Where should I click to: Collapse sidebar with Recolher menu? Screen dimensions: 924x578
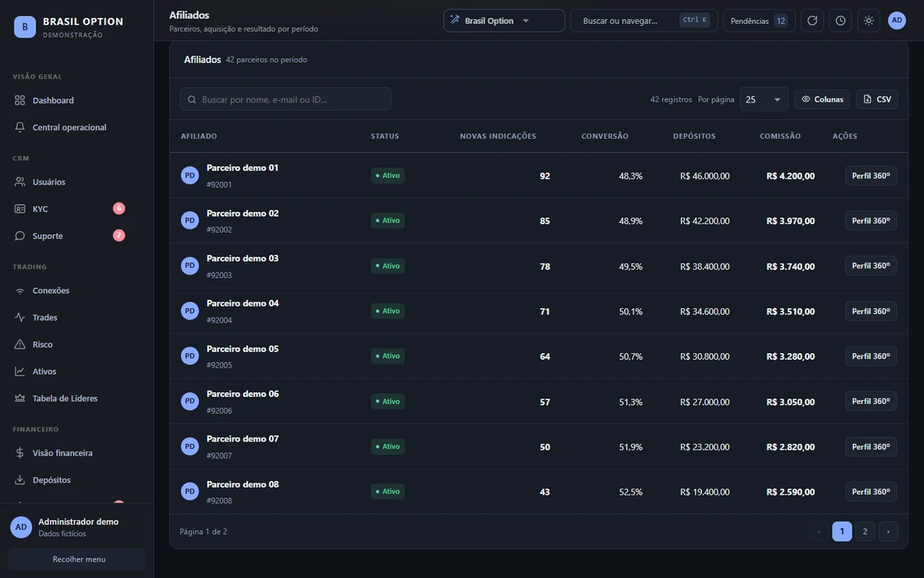[x=76, y=559]
